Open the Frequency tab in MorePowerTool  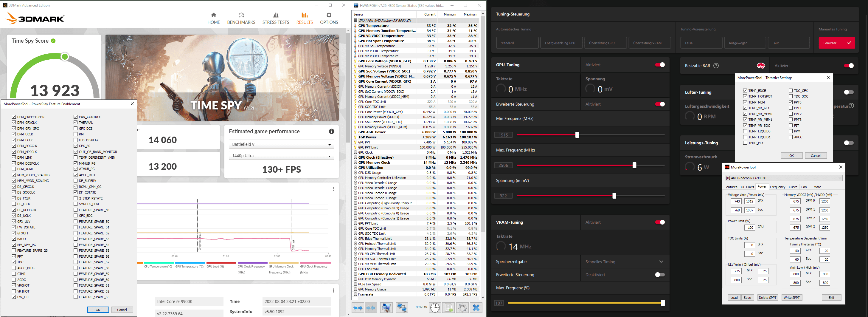pos(777,187)
